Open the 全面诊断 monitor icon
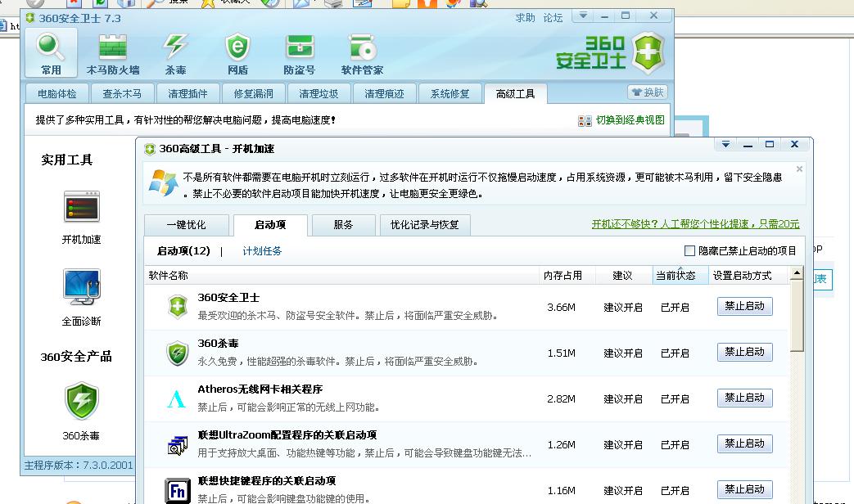Screen dimensions: 854x504 pos(81,287)
